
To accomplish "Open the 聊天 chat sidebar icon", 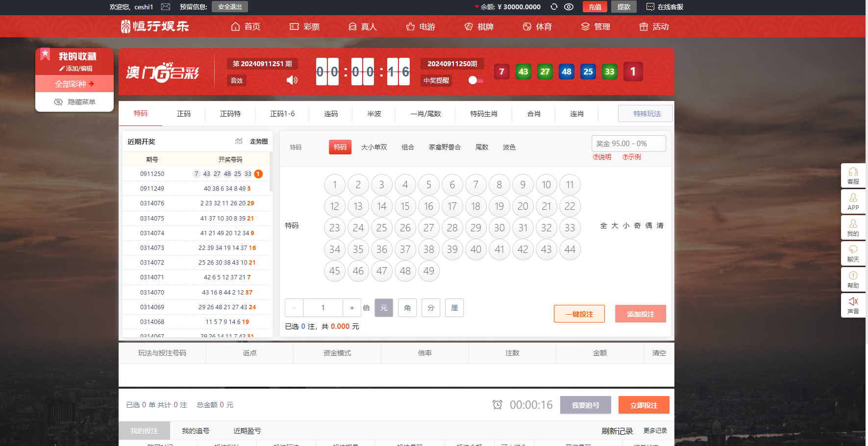I will point(853,253).
